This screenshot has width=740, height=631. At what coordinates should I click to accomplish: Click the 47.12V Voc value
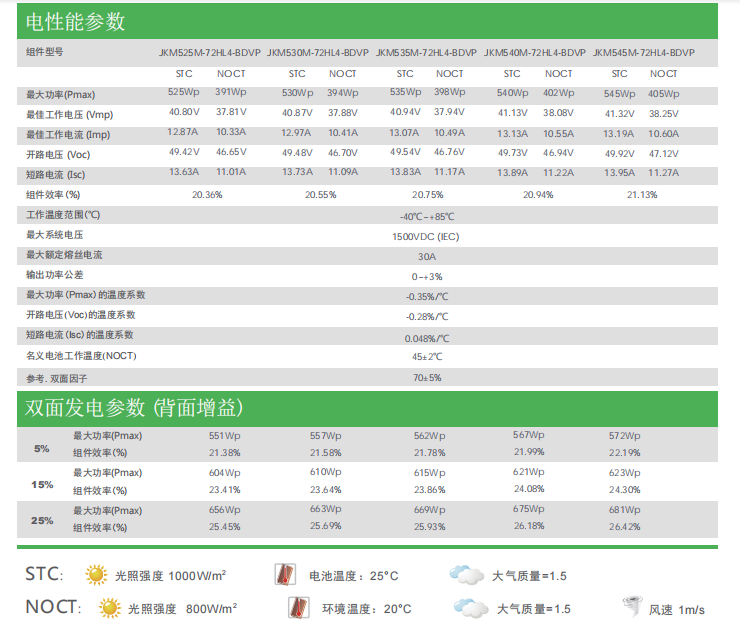(x=664, y=154)
